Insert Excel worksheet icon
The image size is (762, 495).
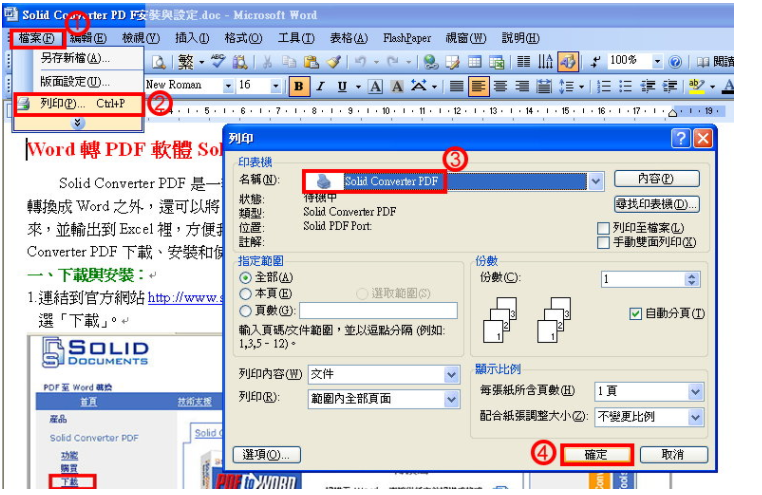click(x=496, y=62)
